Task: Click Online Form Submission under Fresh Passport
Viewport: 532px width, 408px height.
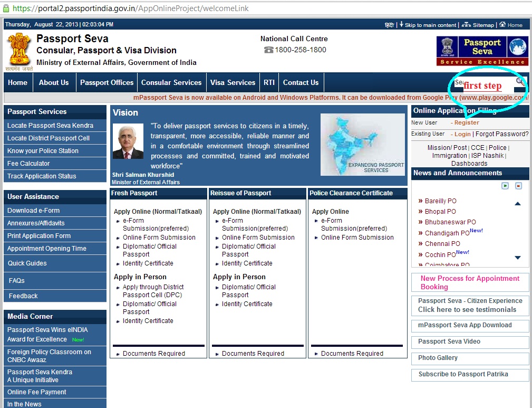Action: click(x=159, y=238)
